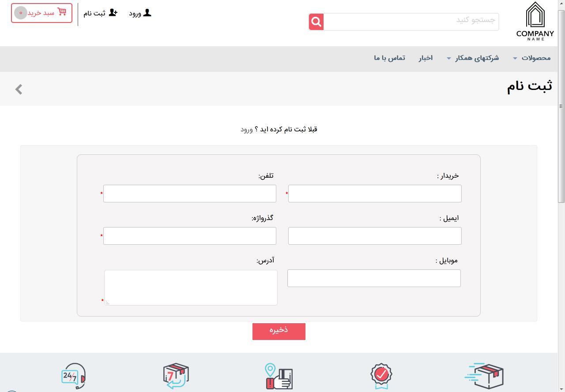Click the ورود link after قبلا ثبت نام کرده اید

[247, 129]
